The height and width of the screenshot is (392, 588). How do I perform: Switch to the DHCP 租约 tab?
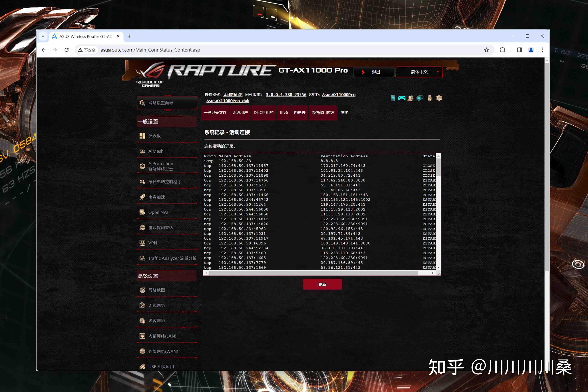(x=263, y=113)
